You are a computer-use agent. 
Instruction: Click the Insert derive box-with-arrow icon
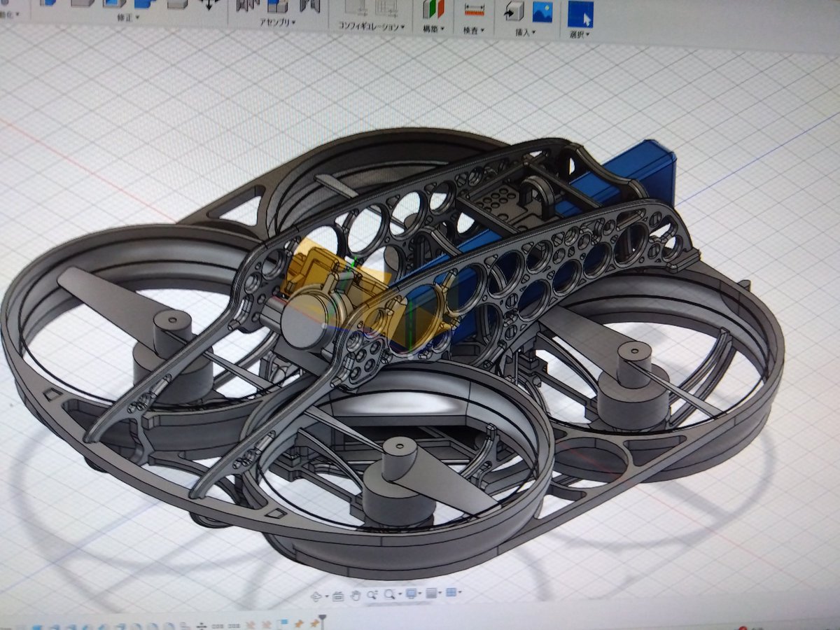click(514, 10)
